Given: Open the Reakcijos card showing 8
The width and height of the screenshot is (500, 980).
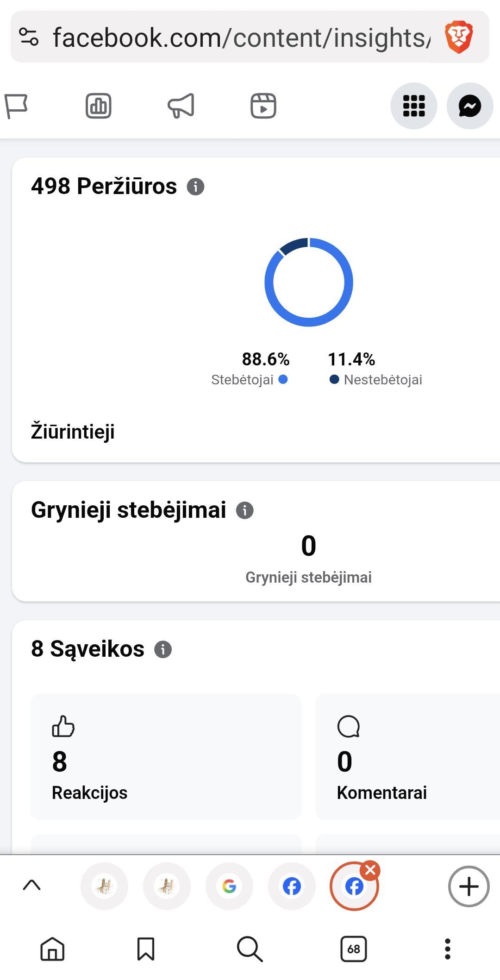Looking at the screenshot, I should [166, 756].
